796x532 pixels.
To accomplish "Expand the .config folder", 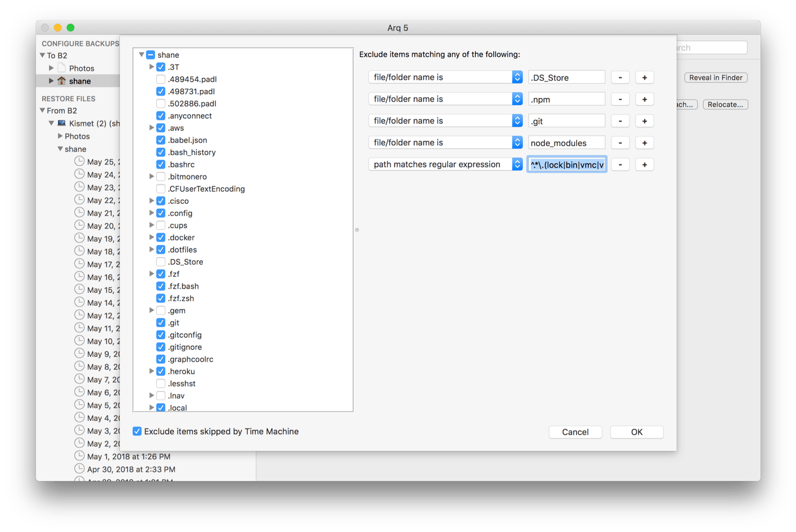I will click(x=152, y=212).
